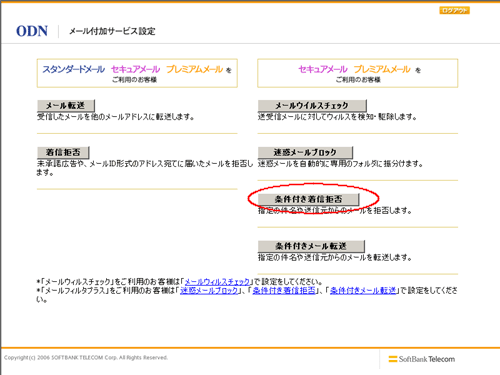The image size is (500, 375).
Task: Click the スタンダードメール label in left box
Action: click(73, 69)
